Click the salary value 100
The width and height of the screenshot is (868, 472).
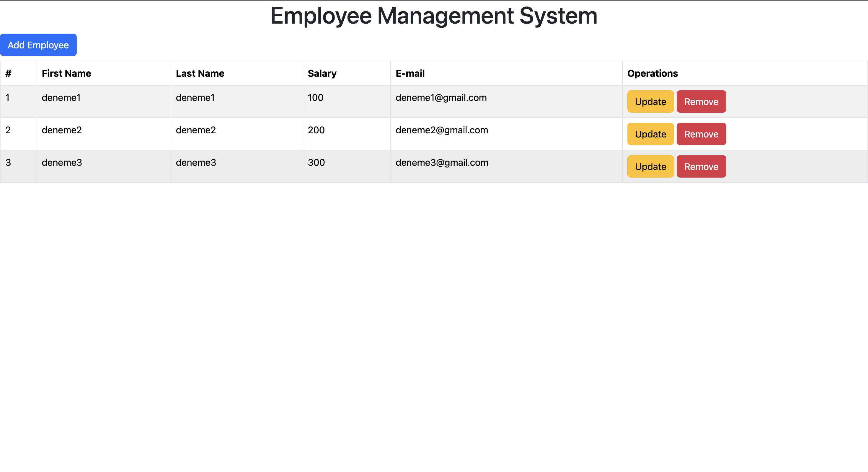click(315, 98)
